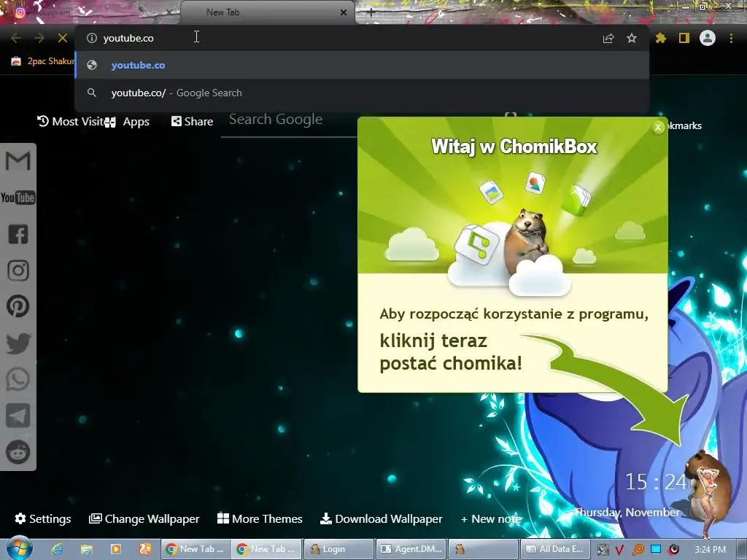Click Download Wallpaper
This screenshot has width=747, height=560.
[382, 518]
